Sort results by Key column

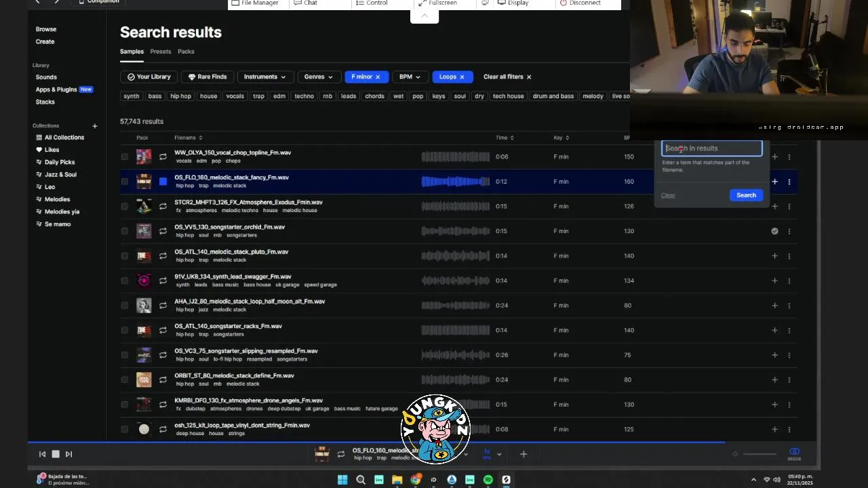(561, 138)
